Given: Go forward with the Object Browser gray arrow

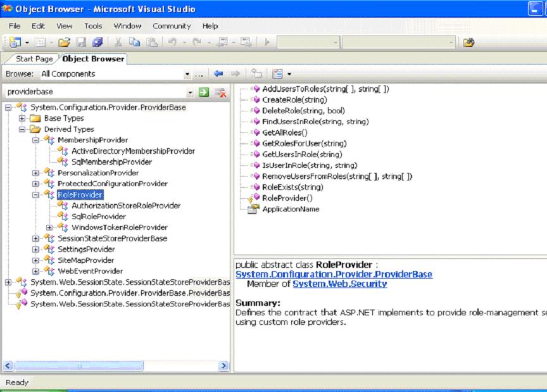Looking at the screenshot, I should pyautogui.click(x=236, y=73).
